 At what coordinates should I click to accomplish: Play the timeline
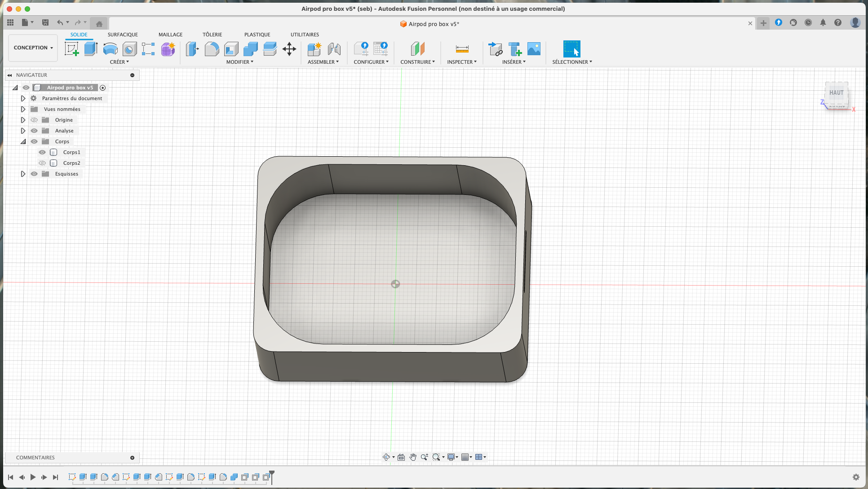coord(33,477)
